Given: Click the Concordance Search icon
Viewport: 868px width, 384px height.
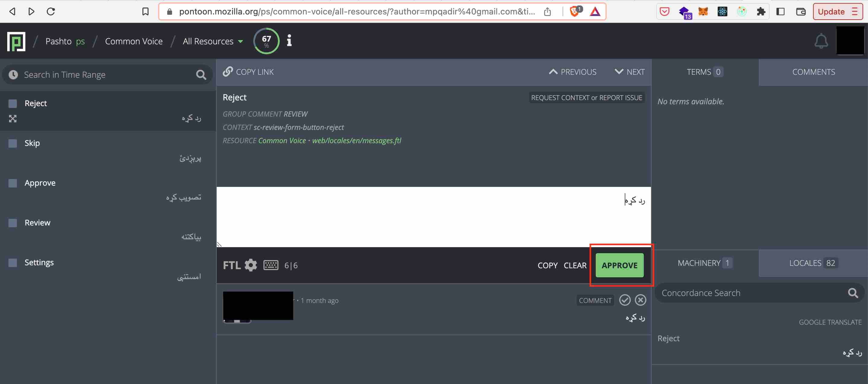Looking at the screenshot, I should [x=855, y=293].
